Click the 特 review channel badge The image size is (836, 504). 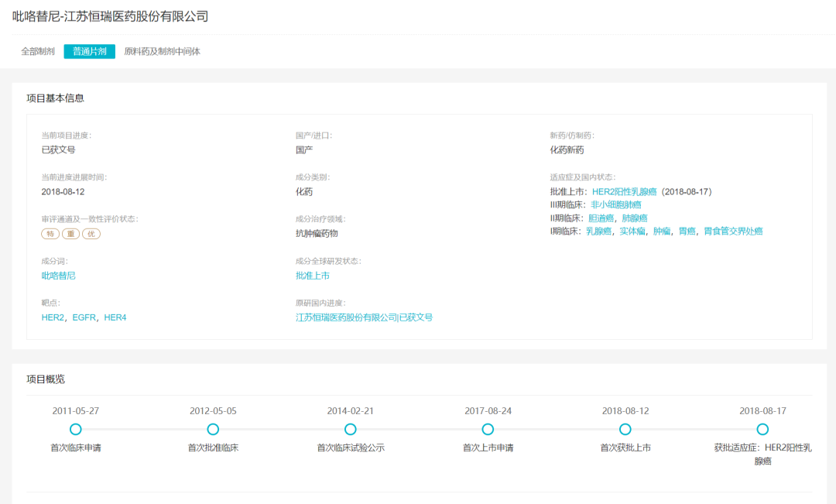click(x=50, y=234)
